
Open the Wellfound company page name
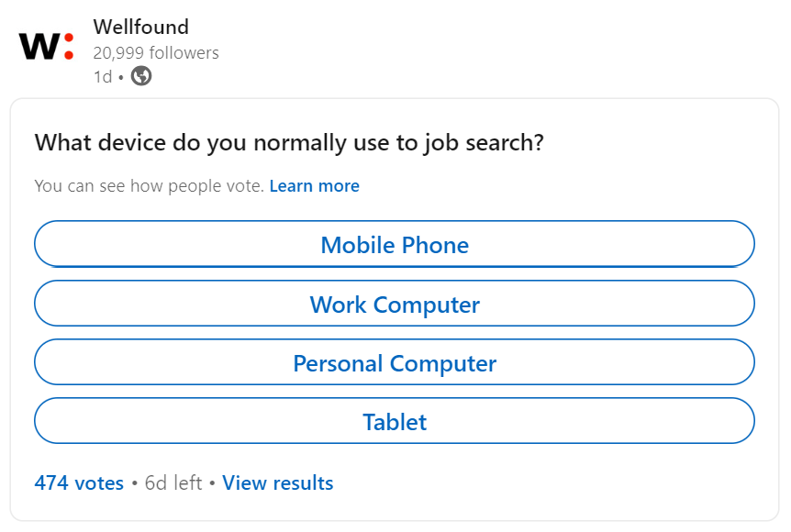pos(140,27)
